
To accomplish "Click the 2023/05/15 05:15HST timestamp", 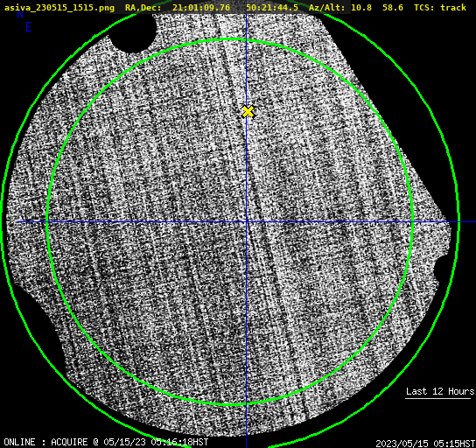I will (x=425, y=444).
